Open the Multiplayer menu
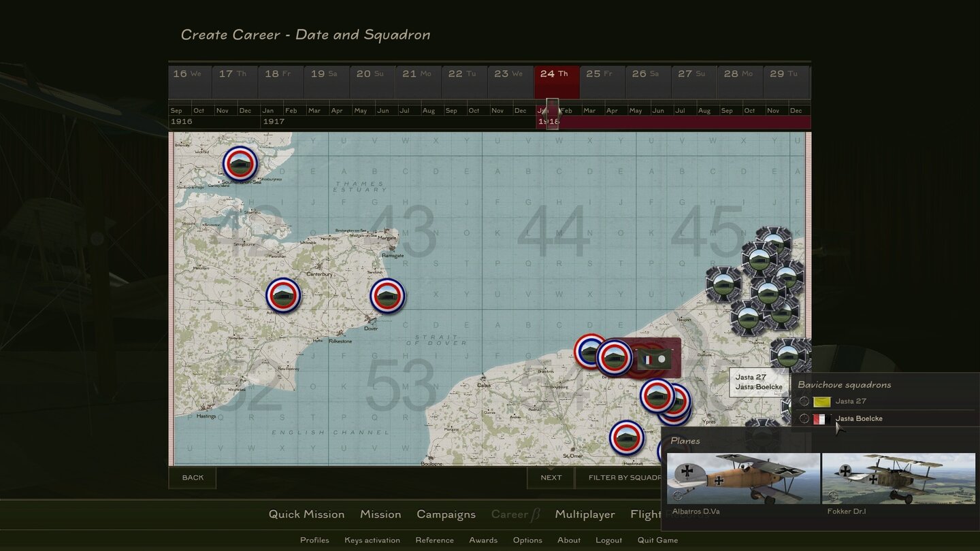980x551 pixels. click(x=585, y=514)
